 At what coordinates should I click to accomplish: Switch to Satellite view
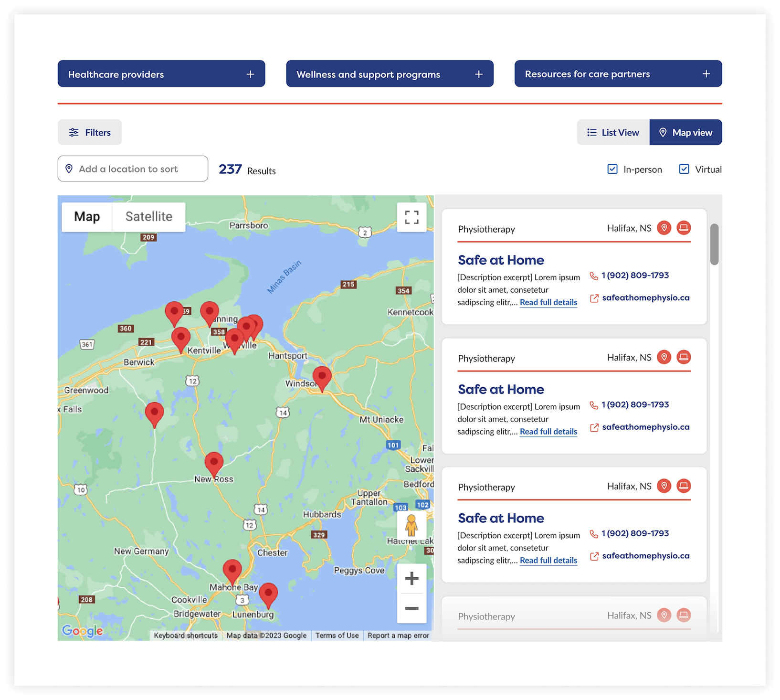coord(148,216)
